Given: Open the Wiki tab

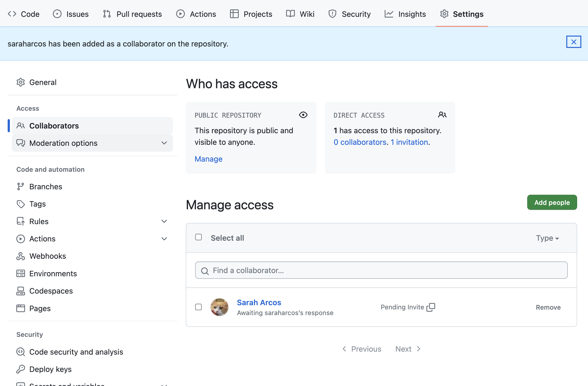Looking at the screenshot, I should (300, 14).
